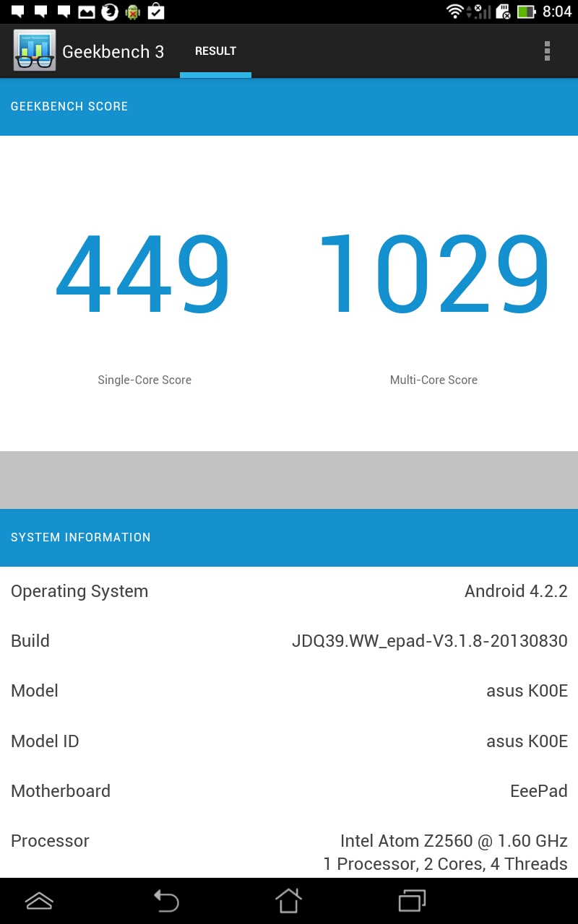Tap the Geekbench 3 title text
This screenshot has width=578, height=924.
[x=113, y=51]
